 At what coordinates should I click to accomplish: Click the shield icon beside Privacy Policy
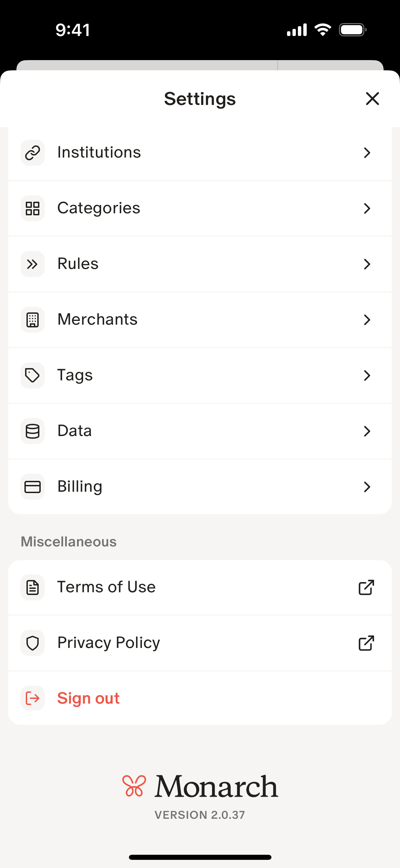pyautogui.click(x=33, y=643)
